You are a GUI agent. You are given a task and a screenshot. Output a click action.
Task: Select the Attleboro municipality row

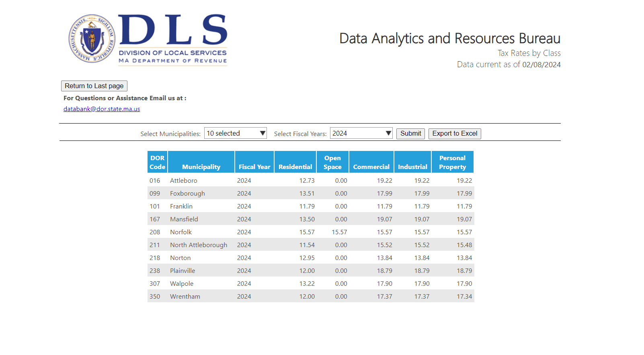point(184,181)
